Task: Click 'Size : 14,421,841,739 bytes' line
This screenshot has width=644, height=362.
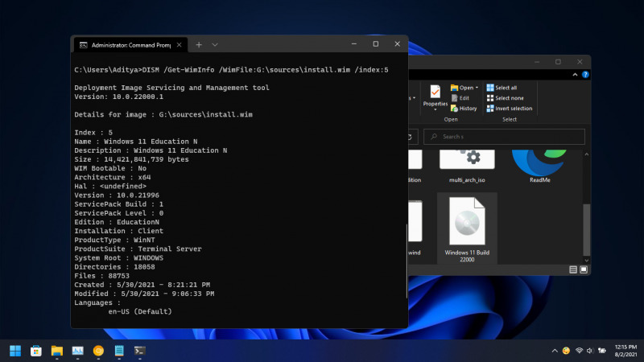Action: [131, 159]
